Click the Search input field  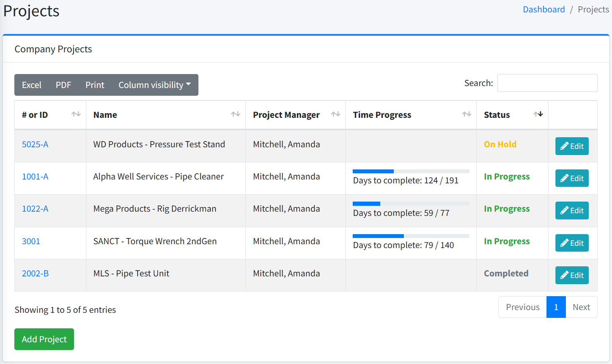point(547,83)
